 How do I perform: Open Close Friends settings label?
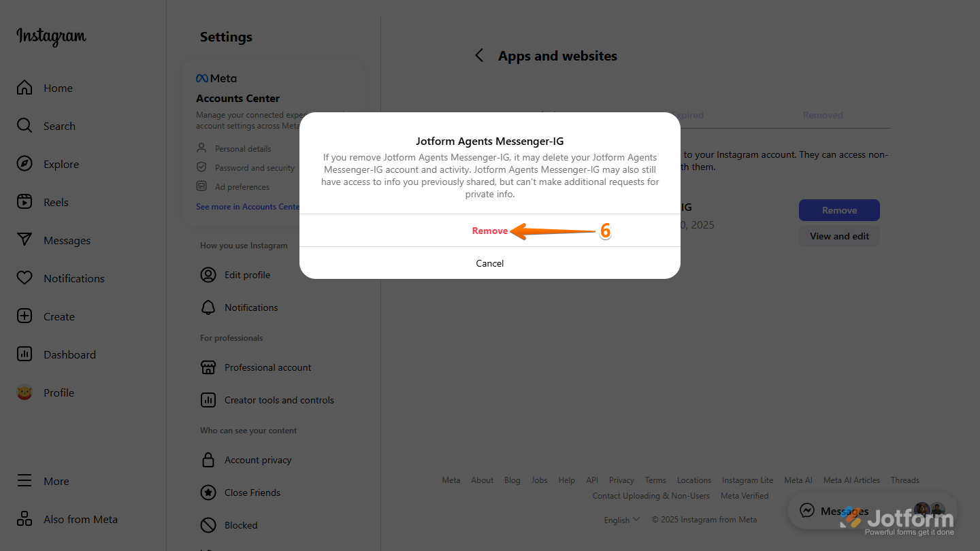click(252, 492)
